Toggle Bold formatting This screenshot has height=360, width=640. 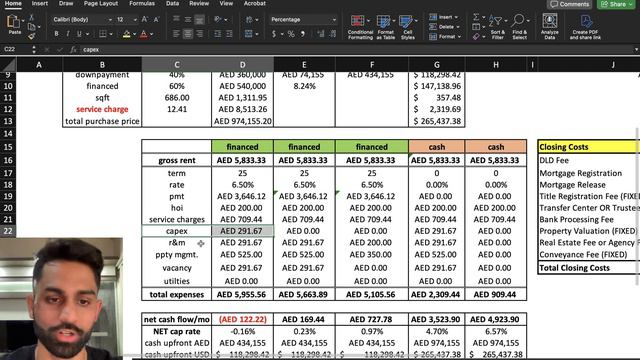tap(56, 34)
